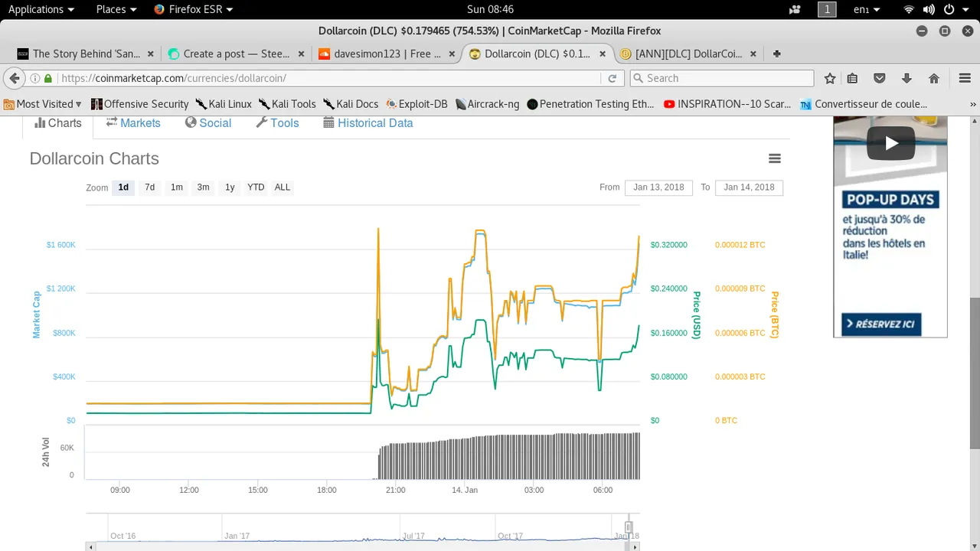Set chart zoom to ALL
The image size is (980, 551).
[283, 187]
